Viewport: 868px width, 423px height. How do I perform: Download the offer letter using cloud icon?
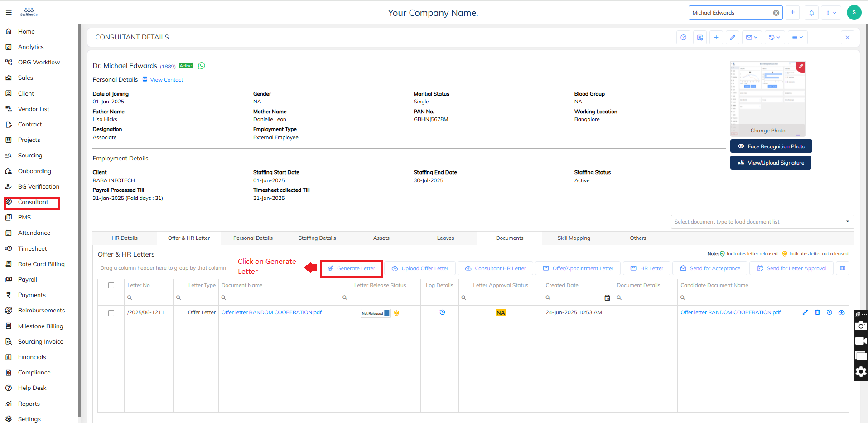pos(841,312)
